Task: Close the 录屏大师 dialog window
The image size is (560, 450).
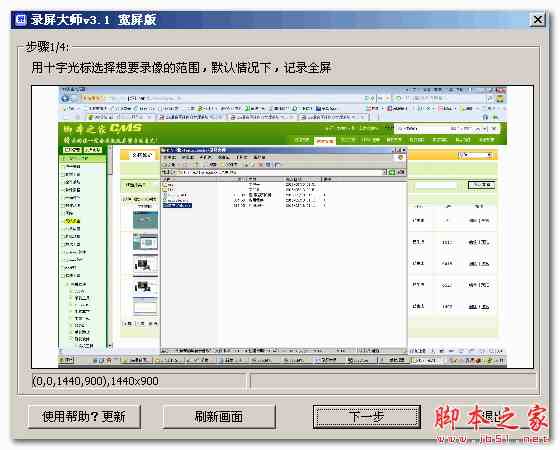Action: click(x=538, y=20)
